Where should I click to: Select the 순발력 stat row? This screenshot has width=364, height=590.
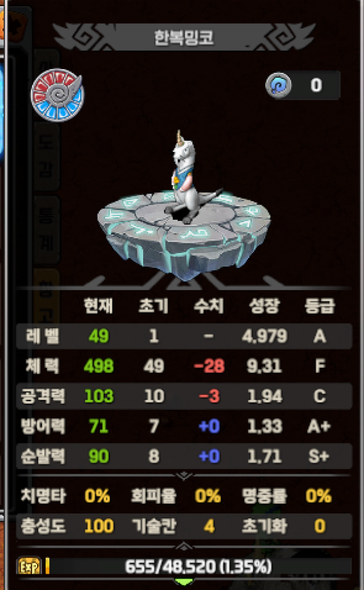(184, 456)
